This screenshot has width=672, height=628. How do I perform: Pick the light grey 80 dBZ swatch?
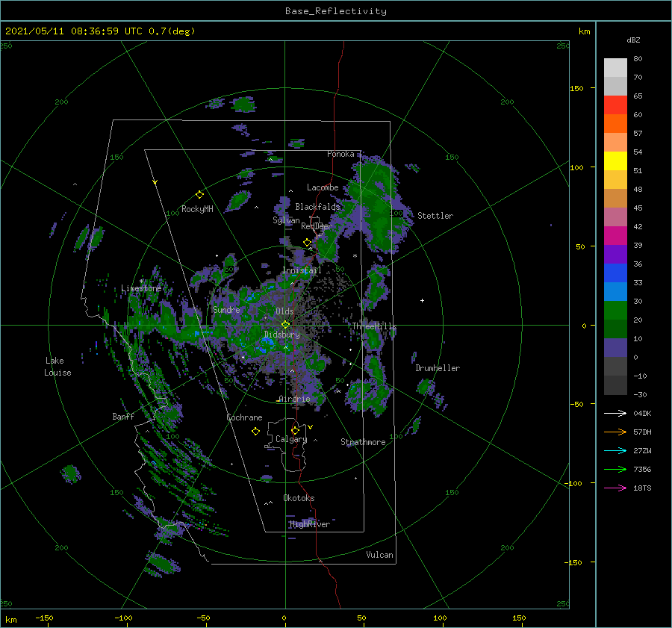[x=615, y=68]
